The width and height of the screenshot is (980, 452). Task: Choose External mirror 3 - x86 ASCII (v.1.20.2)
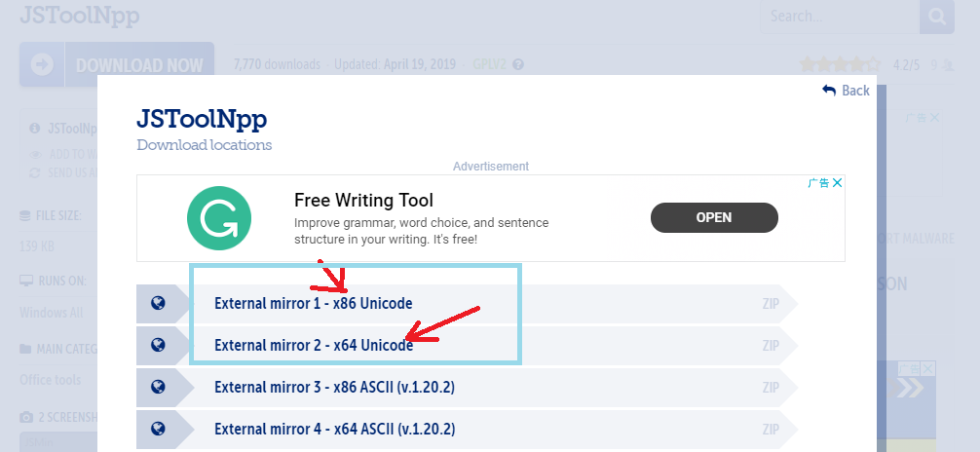(x=334, y=387)
